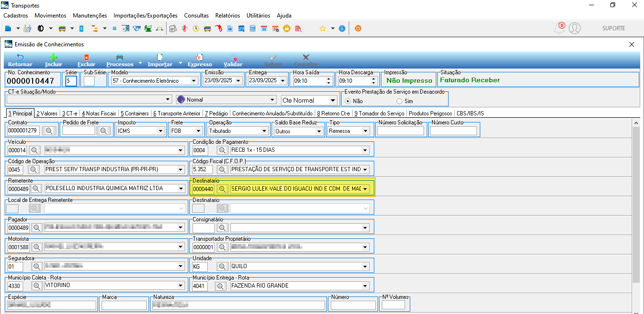Image resolution: width=644 pixels, height=314 pixels.
Task: Click the tire icon in toolbar
Action: pyautogui.click(x=41, y=28)
